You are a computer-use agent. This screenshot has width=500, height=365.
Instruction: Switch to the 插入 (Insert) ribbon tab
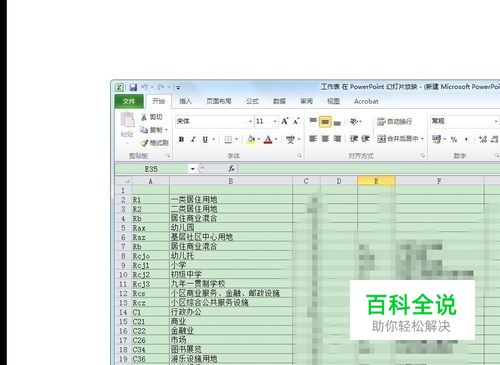185,101
